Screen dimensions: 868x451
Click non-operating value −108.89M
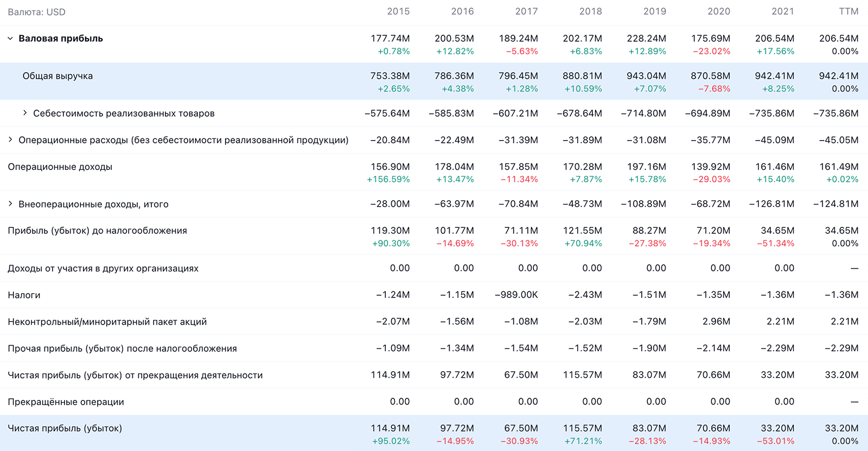(643, 204)
